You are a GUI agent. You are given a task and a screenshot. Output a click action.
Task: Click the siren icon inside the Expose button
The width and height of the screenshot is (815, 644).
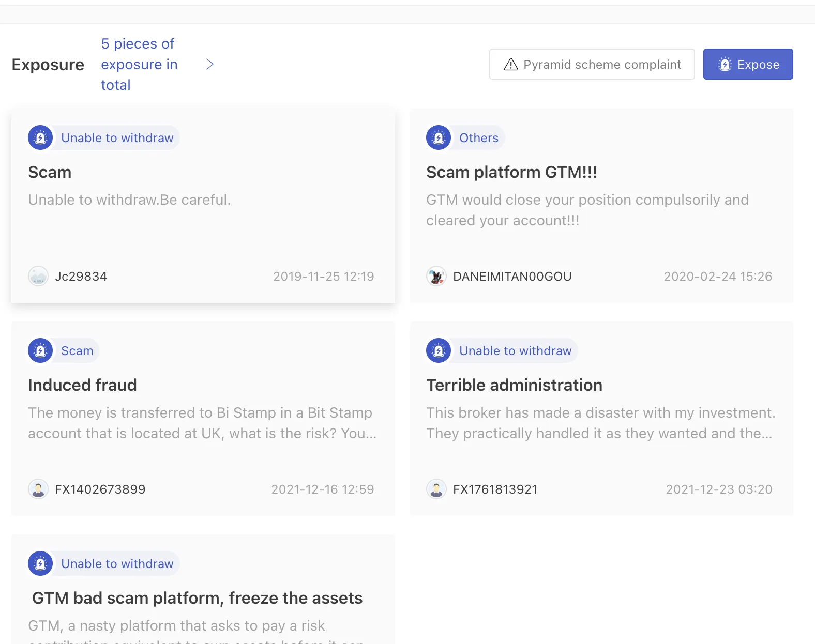click(x=725, y=64)
